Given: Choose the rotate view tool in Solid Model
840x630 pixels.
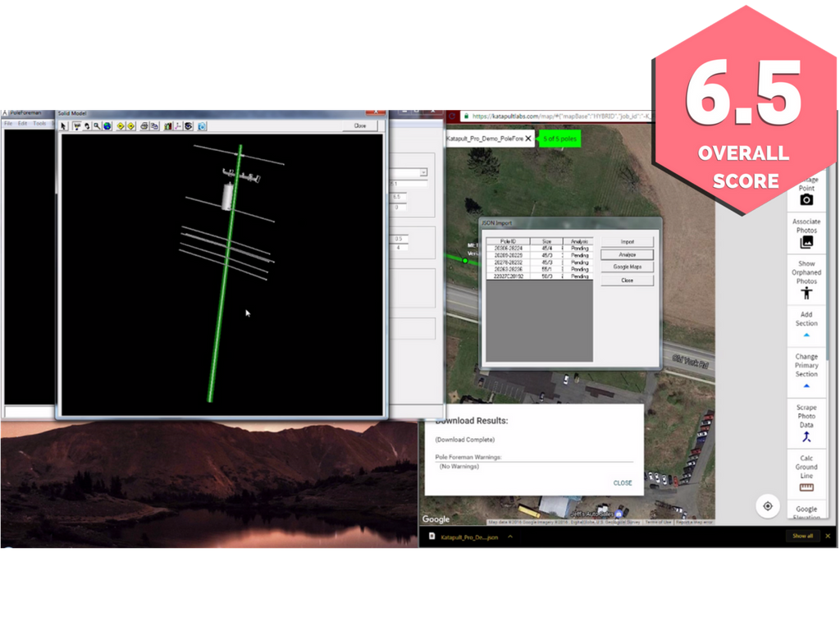Looking at the screenshot, I should point(87,126).
